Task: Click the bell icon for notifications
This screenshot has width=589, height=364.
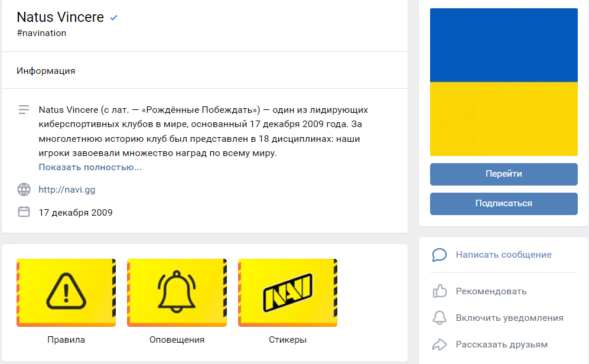Action: coord(439,318)
